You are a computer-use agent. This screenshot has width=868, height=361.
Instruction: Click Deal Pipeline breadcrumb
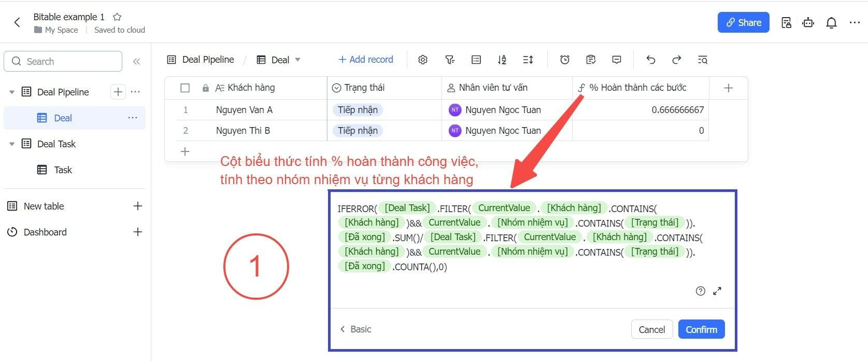(x=208, y=60)
